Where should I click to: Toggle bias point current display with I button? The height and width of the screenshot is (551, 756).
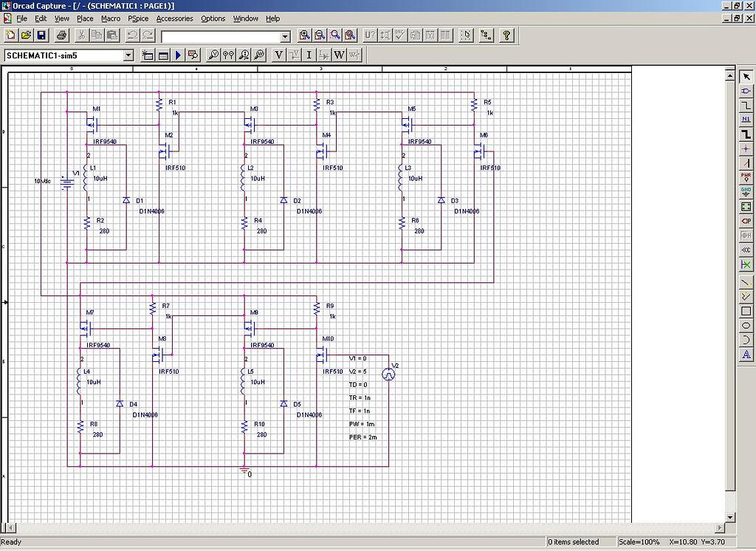click(x=308, y=55)
